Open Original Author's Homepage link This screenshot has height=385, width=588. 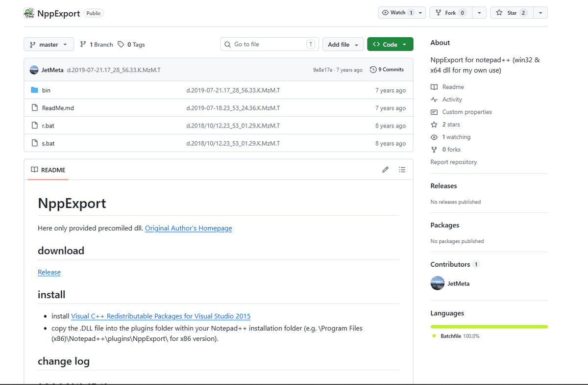point(189,228)
